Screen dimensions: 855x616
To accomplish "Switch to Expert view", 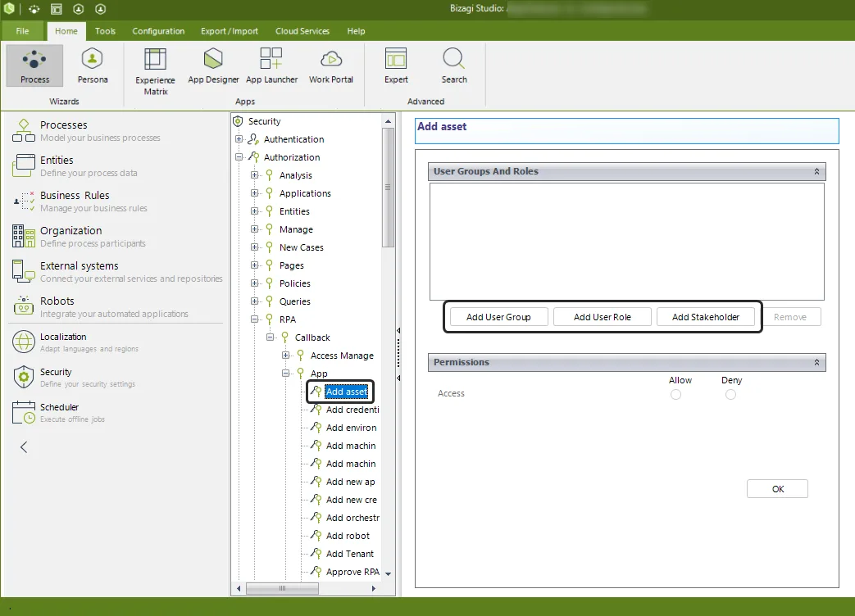I will click(396, 66).
